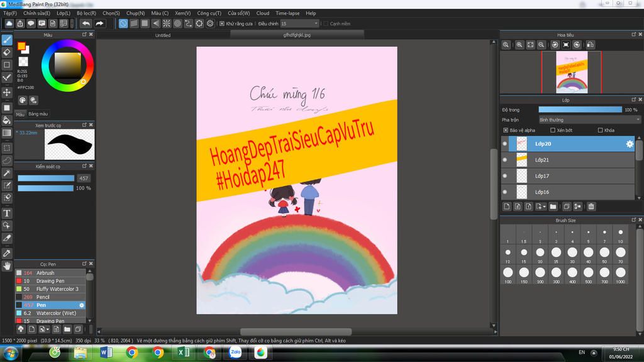Select the Fluffy Watercolor 3 brush
The height and width of the screenshot is (362, 644).
pos(50,289)
